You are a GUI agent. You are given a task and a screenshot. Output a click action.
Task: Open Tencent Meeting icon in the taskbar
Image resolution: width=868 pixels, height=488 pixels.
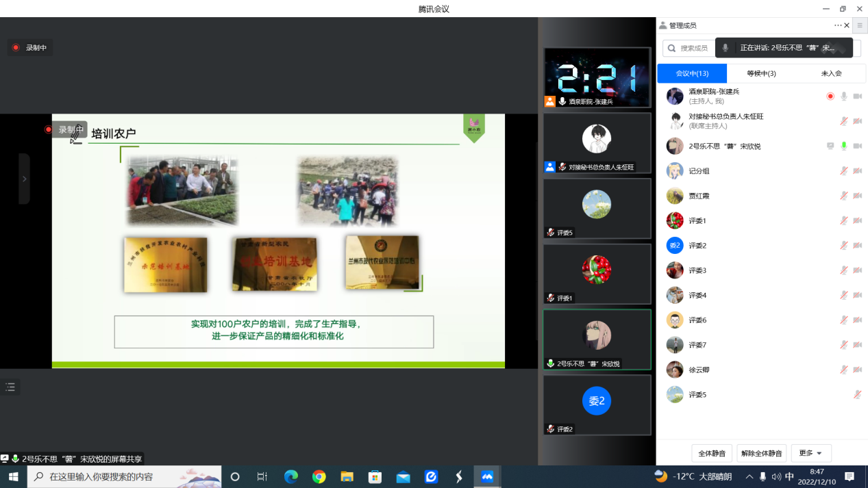tap(487, 476)
